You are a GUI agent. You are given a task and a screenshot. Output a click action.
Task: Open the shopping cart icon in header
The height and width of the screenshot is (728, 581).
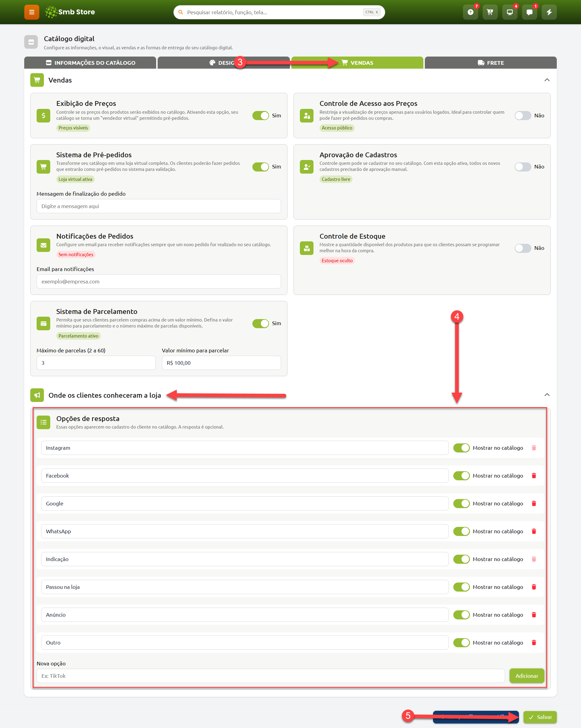(490, 12)
